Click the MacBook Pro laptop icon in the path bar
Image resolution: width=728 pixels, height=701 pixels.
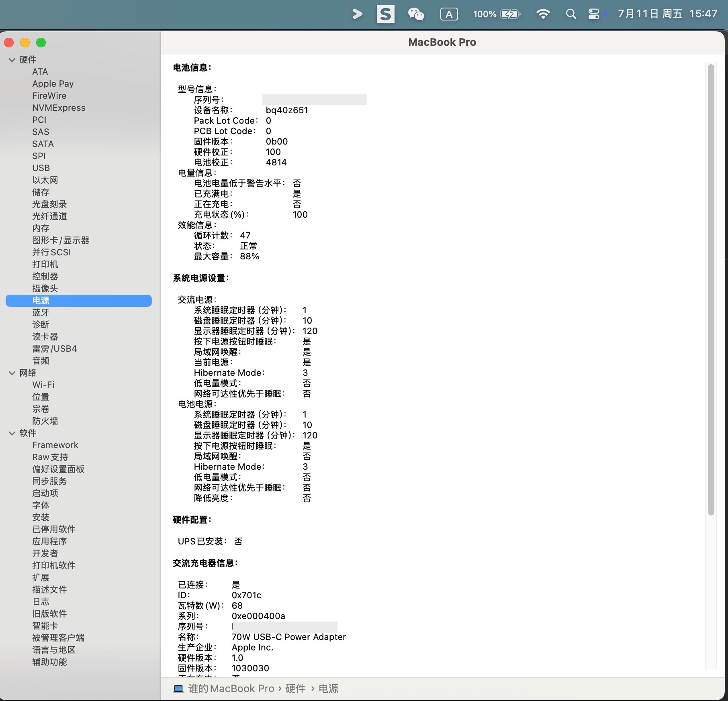tap(178, 689)
